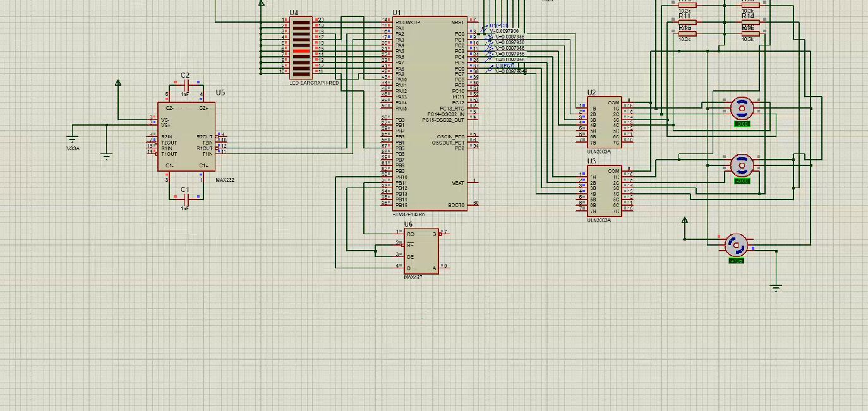This screenshot has height=411, width=868.
Task: Click the "U5" reference label
Action: (220, 93)
